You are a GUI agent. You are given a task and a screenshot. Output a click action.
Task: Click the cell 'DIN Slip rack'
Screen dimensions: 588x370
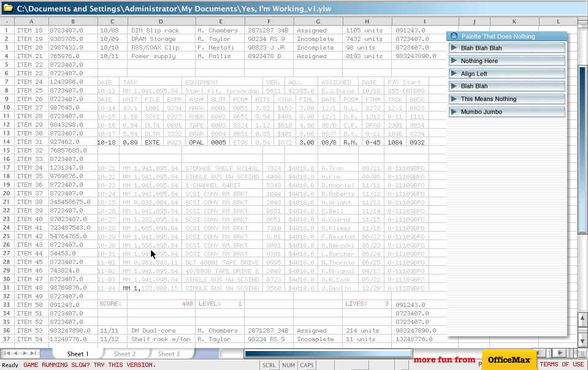coord(161,31)
